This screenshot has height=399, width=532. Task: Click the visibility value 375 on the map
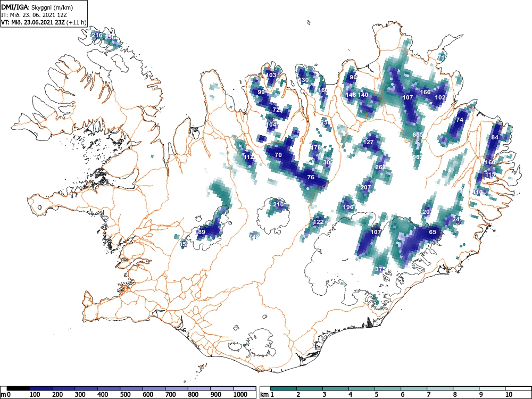[x=380, y=269]
